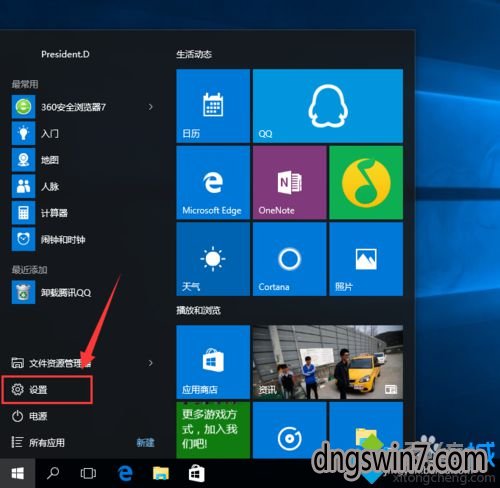This screenshot has width=500, height=488.
Task: Launch the 计算器 calculator icon
Action: coord(23,213)
